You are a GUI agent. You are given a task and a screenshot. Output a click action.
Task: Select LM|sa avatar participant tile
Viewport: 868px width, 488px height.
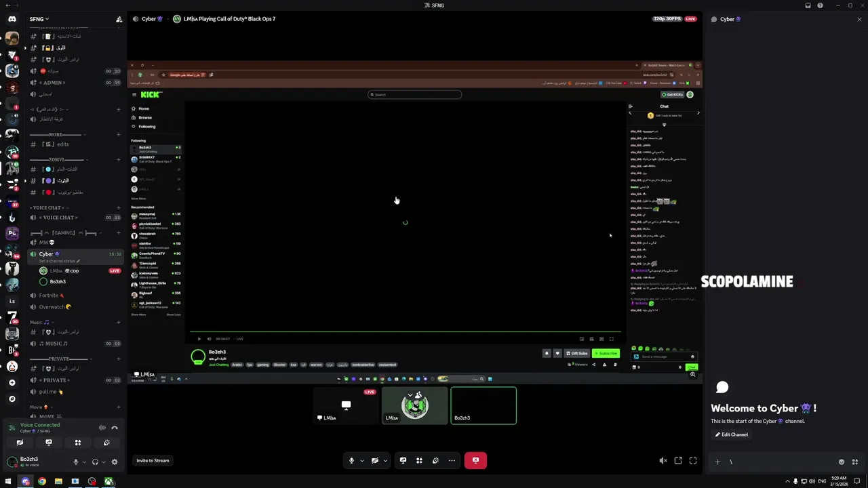click(415, 405)
